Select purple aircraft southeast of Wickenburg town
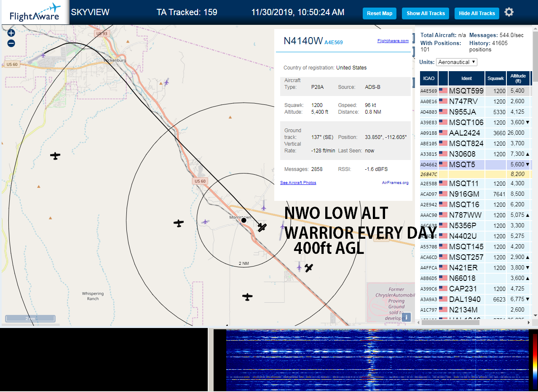Viewport: 538px width, 392px height. [167, 82]
